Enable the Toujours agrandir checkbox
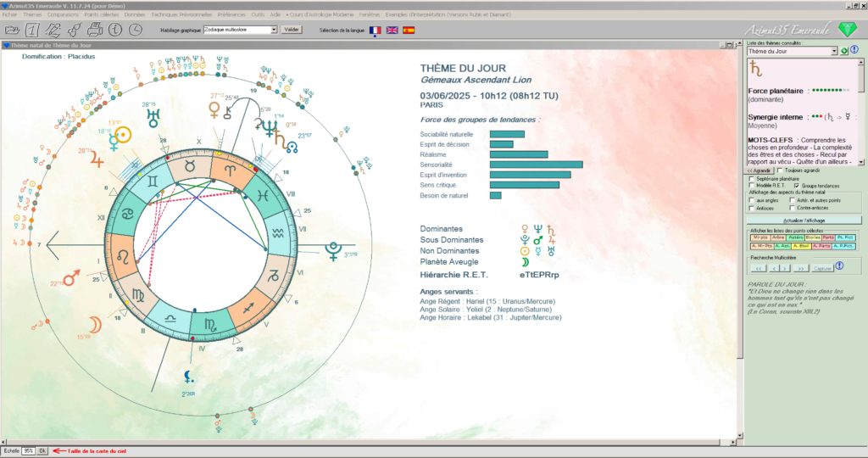This screenshot has width=868, height=458. [x=780, y=170]
